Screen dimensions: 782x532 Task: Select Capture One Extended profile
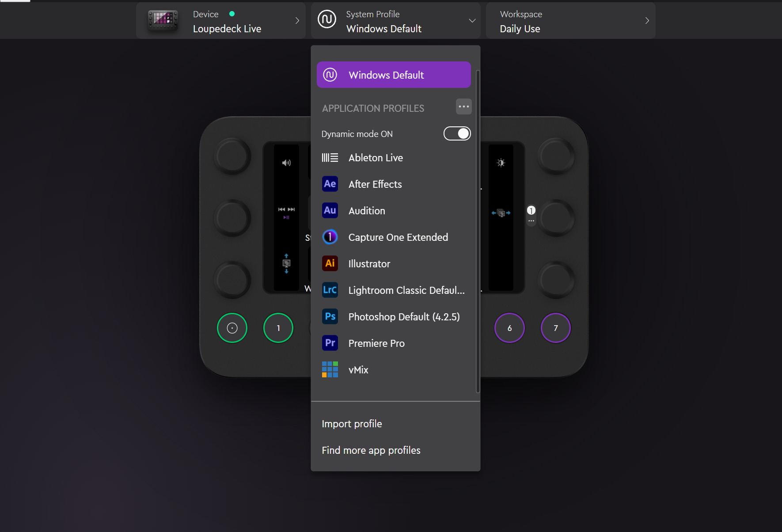394,237
